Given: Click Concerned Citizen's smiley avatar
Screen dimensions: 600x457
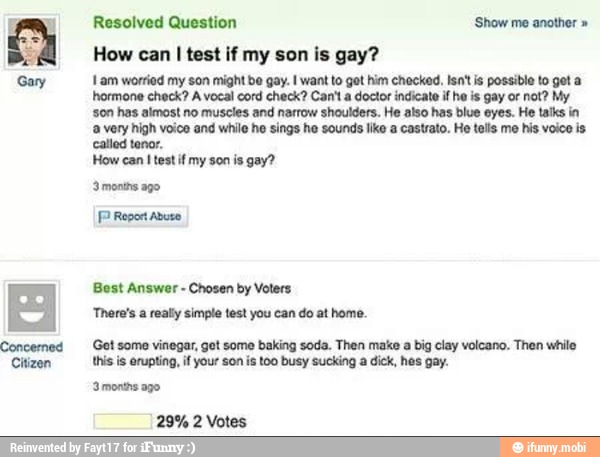Looking at the screenshot, I should pyautogui.click(x=37, y=303).
